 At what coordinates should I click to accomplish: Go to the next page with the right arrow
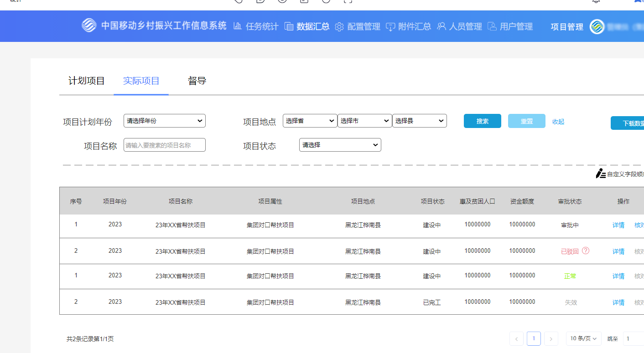pyautogui.click(x=551, y=338)
